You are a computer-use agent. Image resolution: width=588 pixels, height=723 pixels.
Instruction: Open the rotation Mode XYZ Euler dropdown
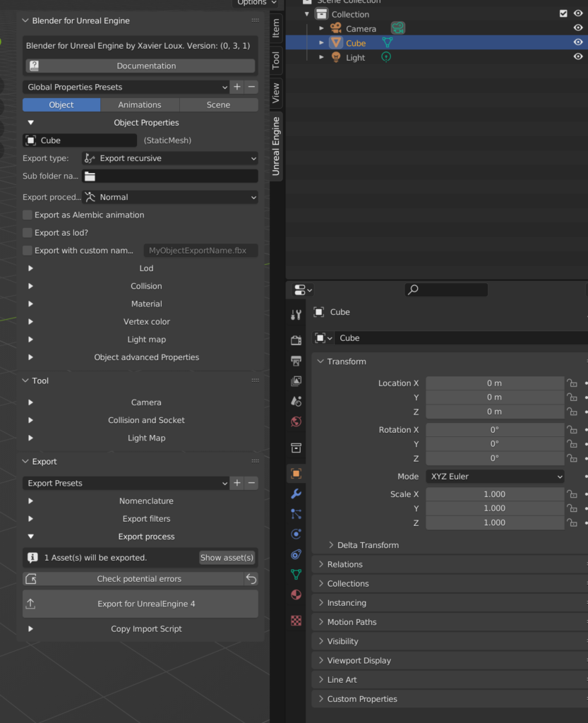coord(495,477)
